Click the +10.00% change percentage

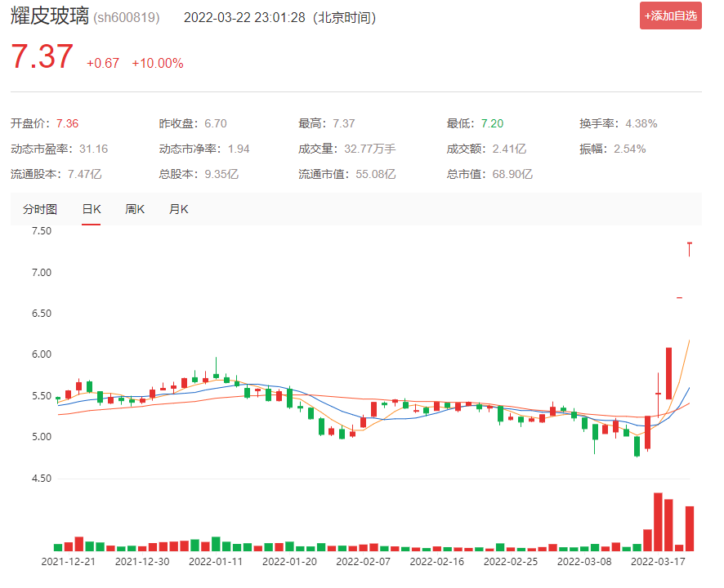[x=157, y=64]
